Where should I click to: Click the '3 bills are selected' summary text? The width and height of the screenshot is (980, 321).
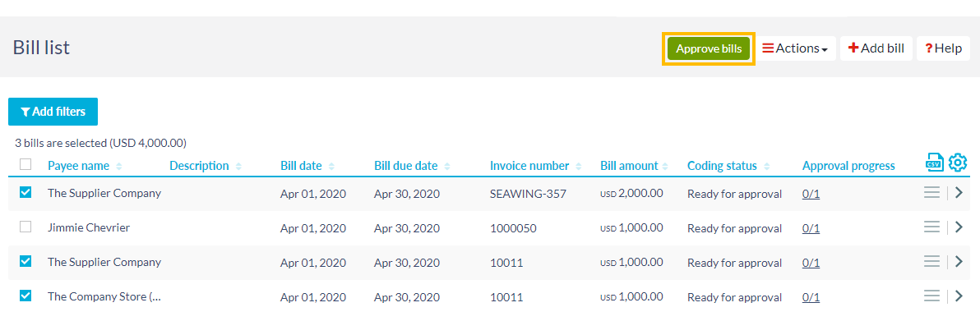[100, 143]
